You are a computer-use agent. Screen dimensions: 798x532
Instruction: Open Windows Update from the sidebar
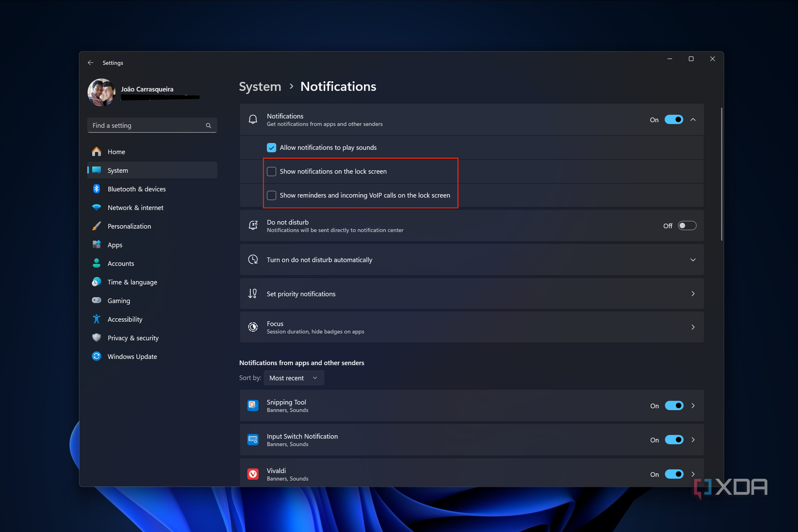132,356
